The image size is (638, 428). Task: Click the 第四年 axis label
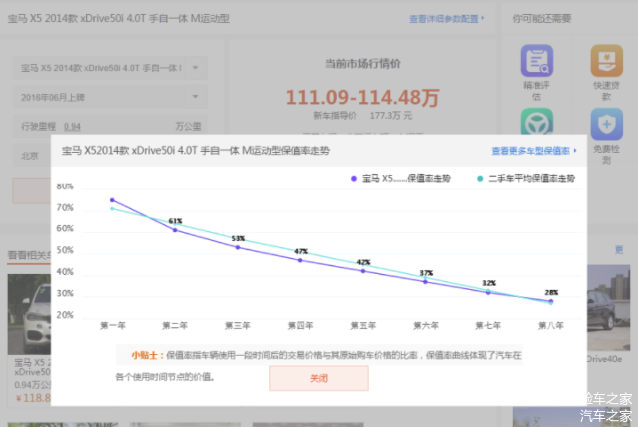pyautogui.click(x=300, y=325)
